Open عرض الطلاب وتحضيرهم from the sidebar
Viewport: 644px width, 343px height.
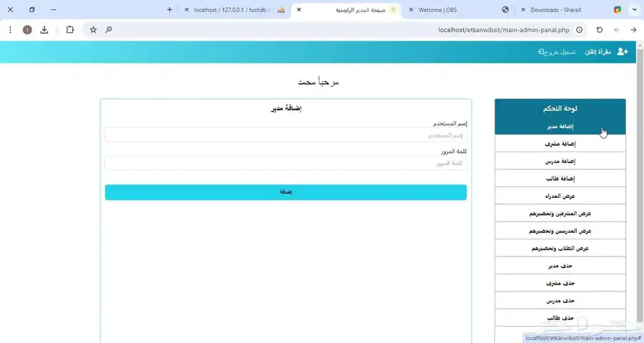(x=560, y=249)
